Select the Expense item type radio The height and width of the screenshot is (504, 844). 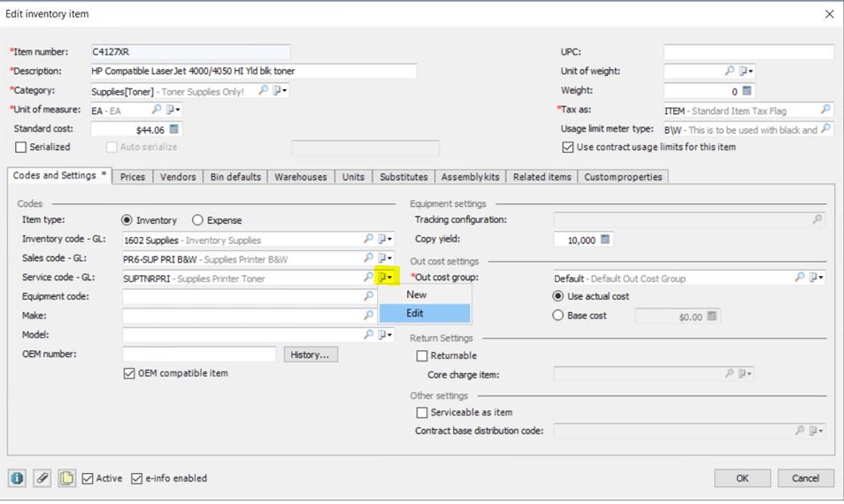pos(197,220)
